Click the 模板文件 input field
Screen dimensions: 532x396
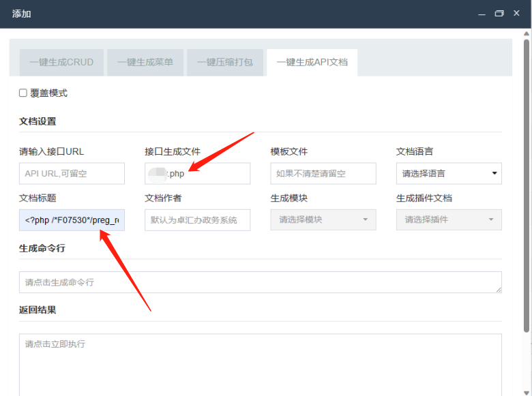323,174
